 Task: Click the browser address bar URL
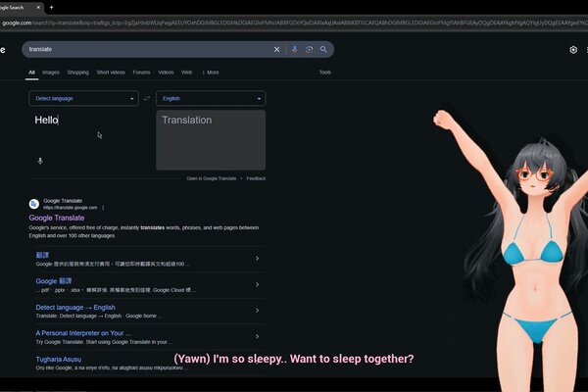294,24
